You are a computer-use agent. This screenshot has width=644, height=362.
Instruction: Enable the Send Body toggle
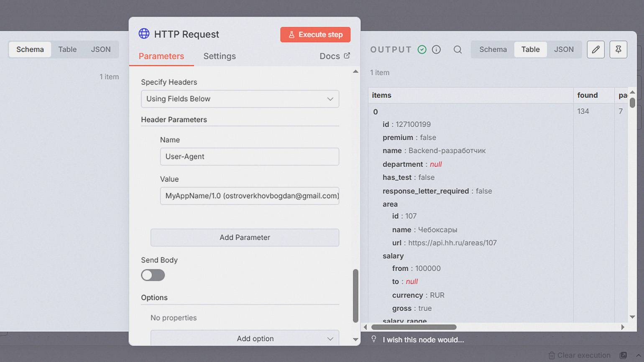(153, 275)
